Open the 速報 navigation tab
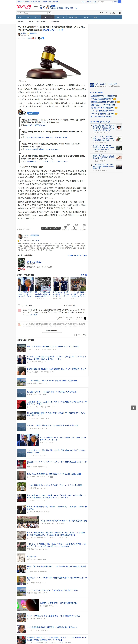The width and height of the screenshot is (138, 644). tap(28, 17)
